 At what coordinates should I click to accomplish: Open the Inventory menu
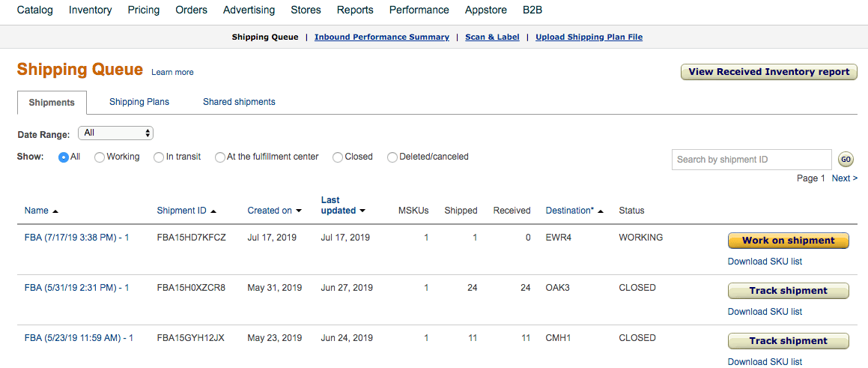90,10
